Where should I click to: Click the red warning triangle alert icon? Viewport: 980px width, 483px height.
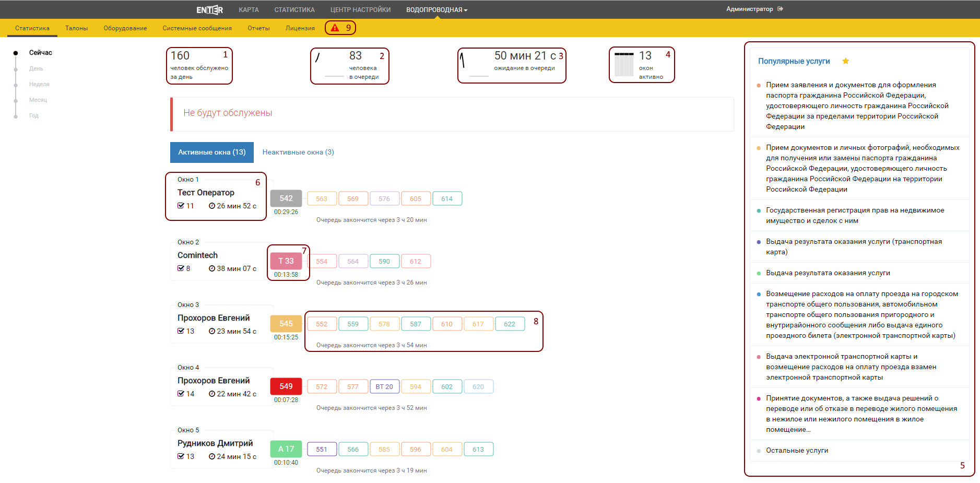pyautogui.click(x=335, y=28)
